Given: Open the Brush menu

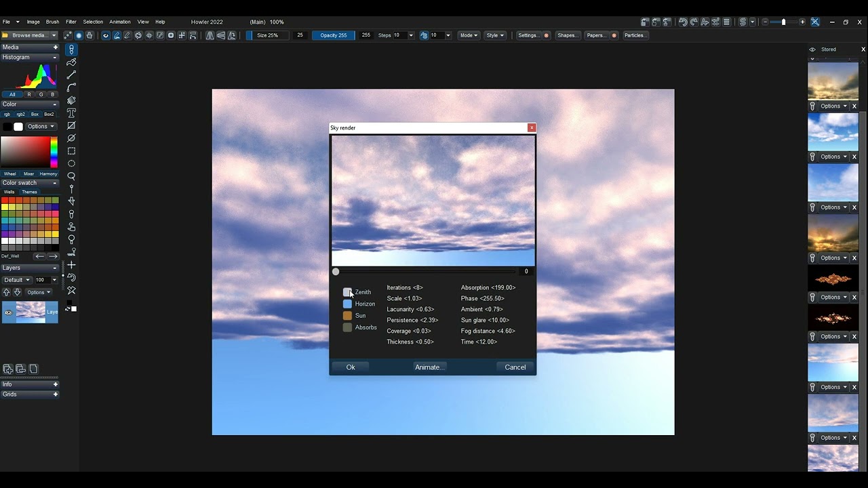Looking at the screenshot, I should (x=52, y=22).
